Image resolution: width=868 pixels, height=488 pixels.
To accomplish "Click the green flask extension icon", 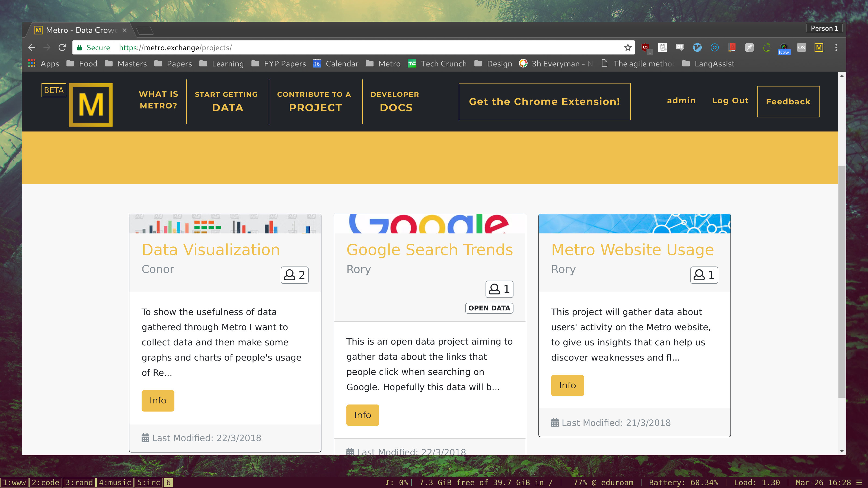I will point(767,47).
